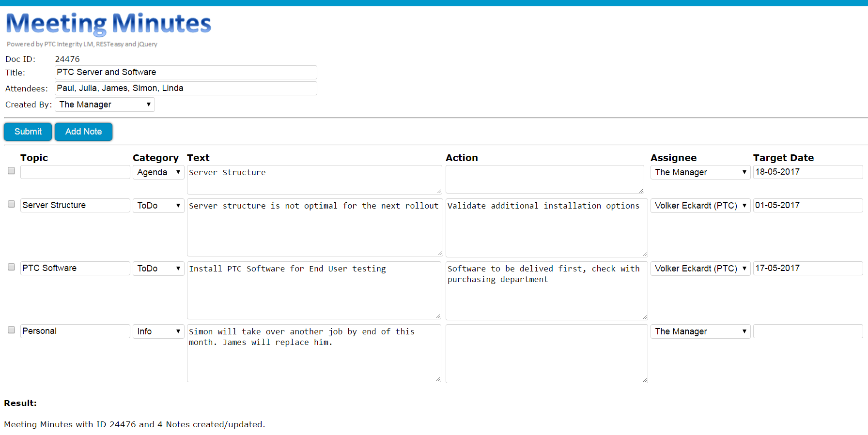Open the Agenda category dropdown
The height and width of the screenshot is (435, 868).
[158, 172]
